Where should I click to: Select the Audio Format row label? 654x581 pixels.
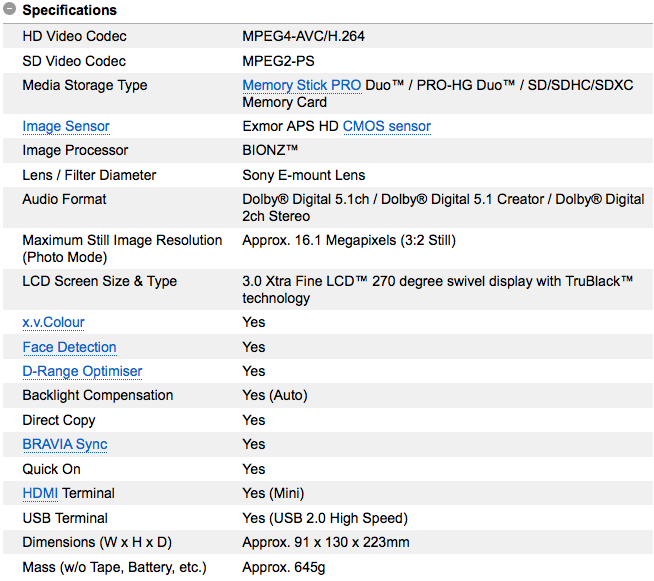pyautogui.click(x=64, y=199)
